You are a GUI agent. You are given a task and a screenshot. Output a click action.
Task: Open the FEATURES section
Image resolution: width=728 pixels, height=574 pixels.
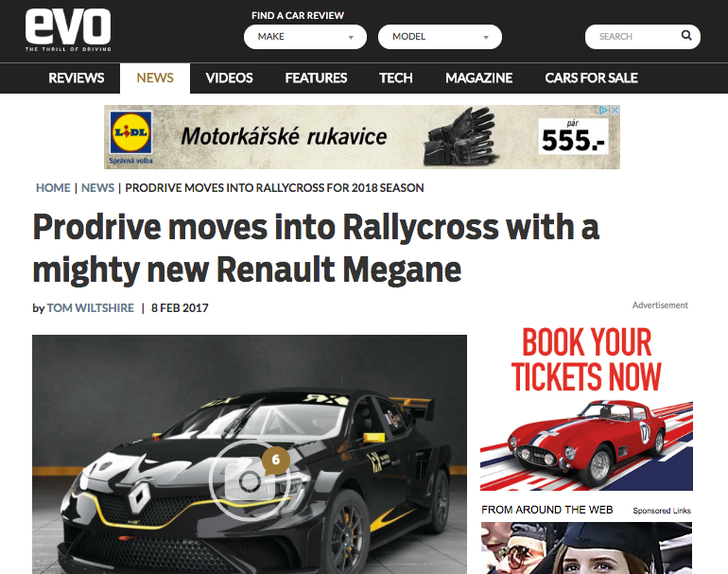[316, 78]
